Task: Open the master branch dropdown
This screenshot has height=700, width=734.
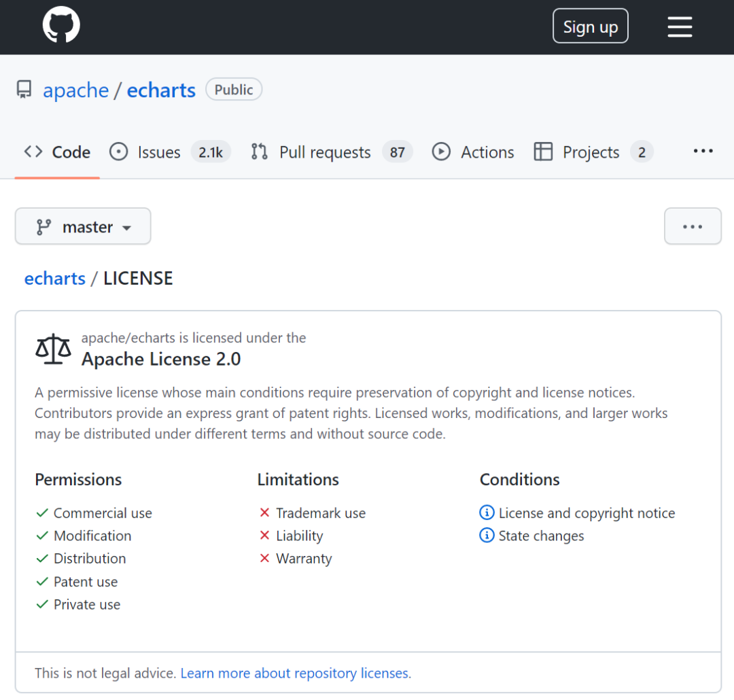Action: [x=83, y=226]
